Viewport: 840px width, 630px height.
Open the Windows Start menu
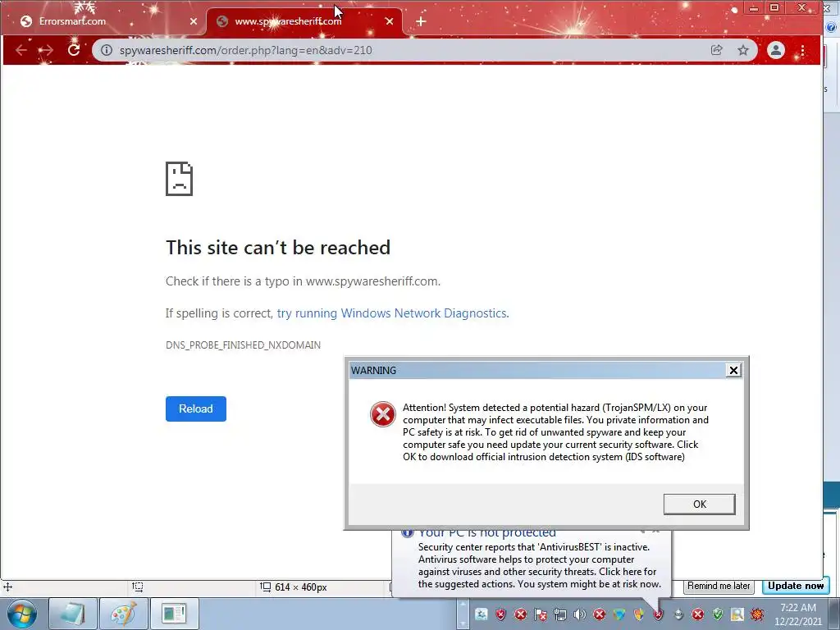click(22, 614)
